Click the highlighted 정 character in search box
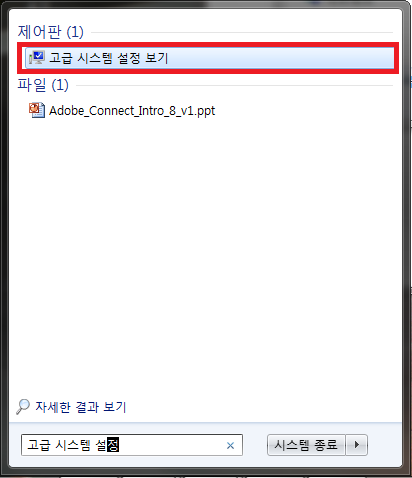The width and height of the screenshot is (412, 478). pyautogui.click(x=113, y=445)
